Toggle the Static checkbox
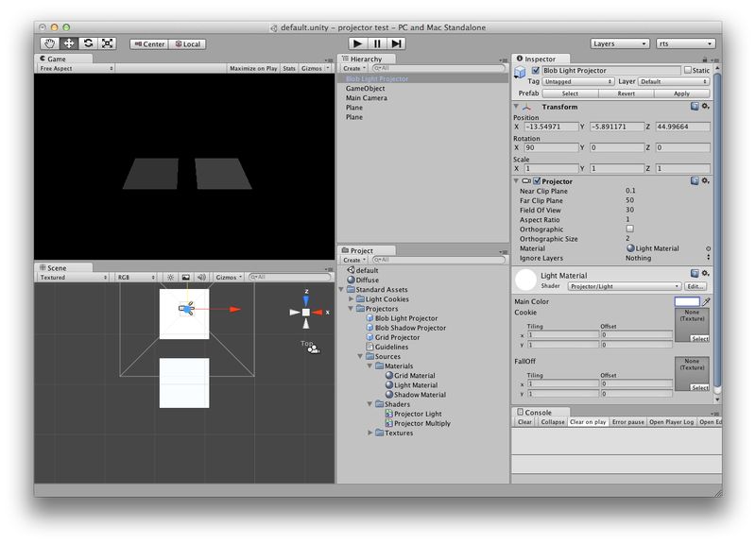Viewport: 756px width, 544px height. point(688,70)
